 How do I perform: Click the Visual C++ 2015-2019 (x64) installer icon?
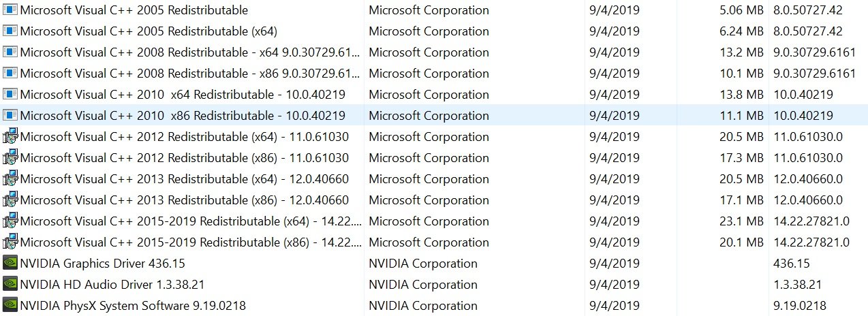10,221
